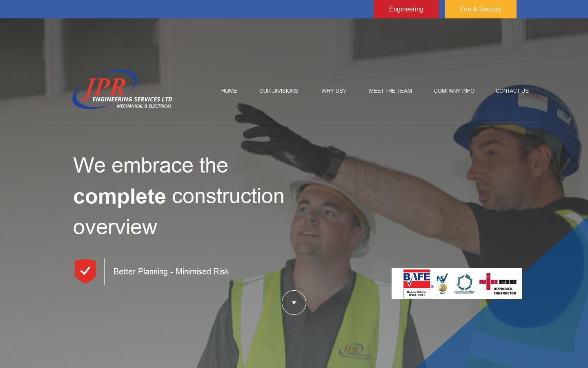This screenshot has height=368, width=588.
Task: Click the Better Planning - Minimised Risk text
Action: (x=171, y=272)
